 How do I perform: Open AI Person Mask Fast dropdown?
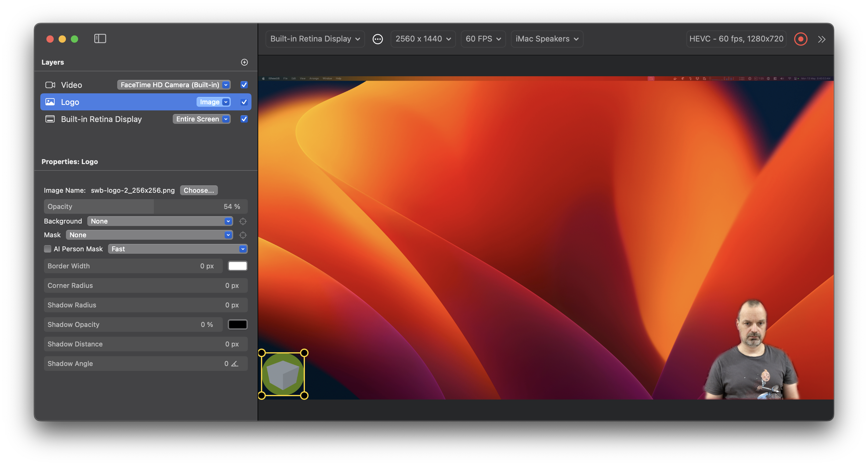tap(178, 249)
